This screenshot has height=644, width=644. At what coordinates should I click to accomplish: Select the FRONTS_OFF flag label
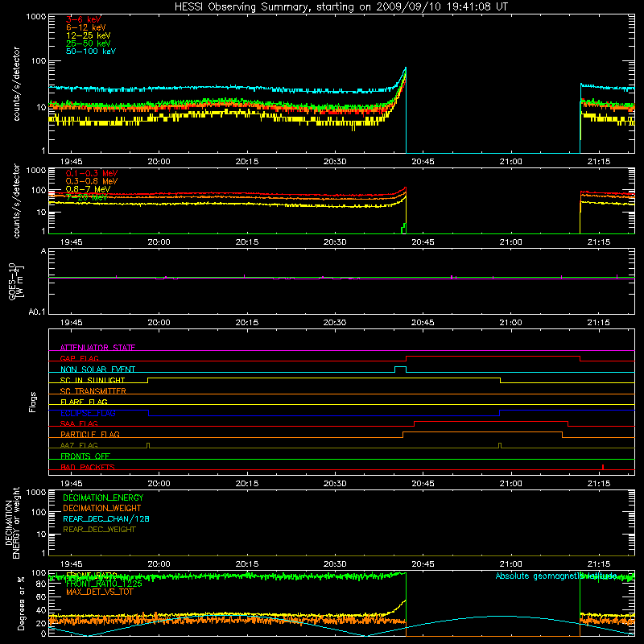coord(85,456)
